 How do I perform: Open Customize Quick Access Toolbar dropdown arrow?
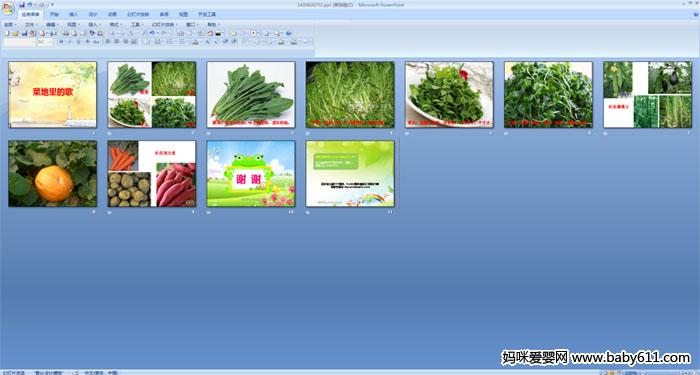point(52,4)
